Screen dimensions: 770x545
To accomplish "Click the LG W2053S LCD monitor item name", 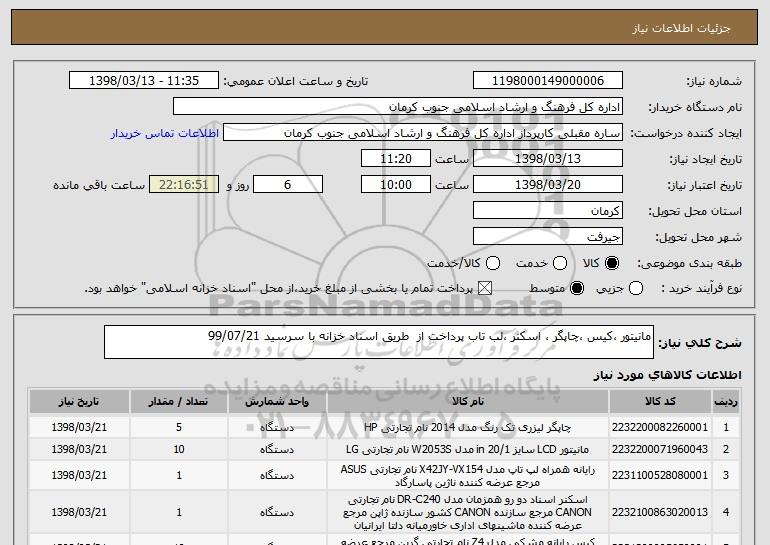I will 468,449.
